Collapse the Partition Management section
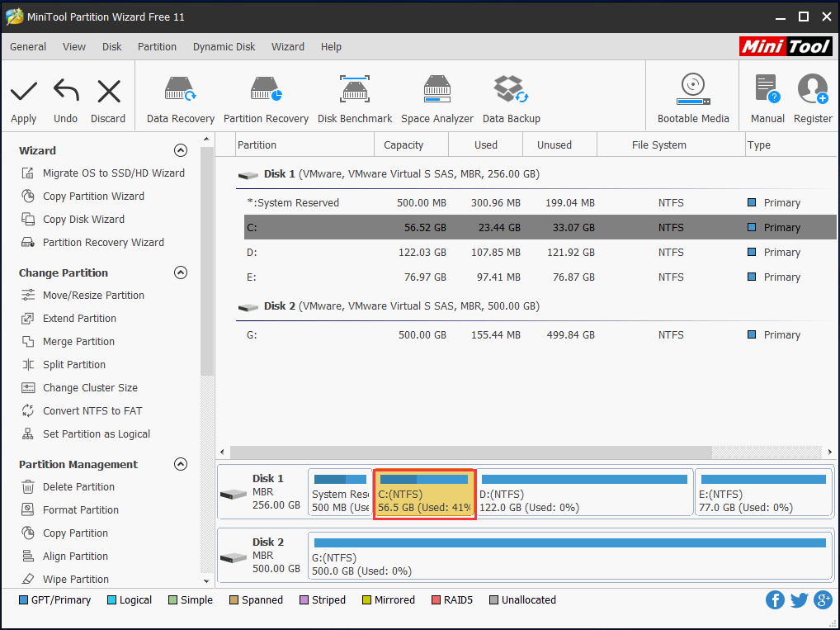The height and width of the screenshot is (630, 840). [181, 464]
